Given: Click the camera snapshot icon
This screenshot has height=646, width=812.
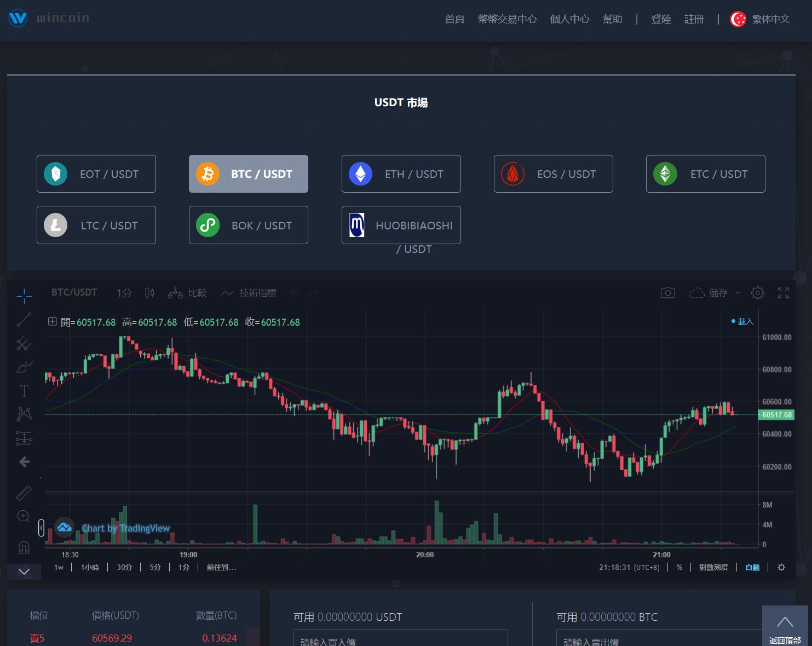Looking at the screenshot, I should pos(667,293).
